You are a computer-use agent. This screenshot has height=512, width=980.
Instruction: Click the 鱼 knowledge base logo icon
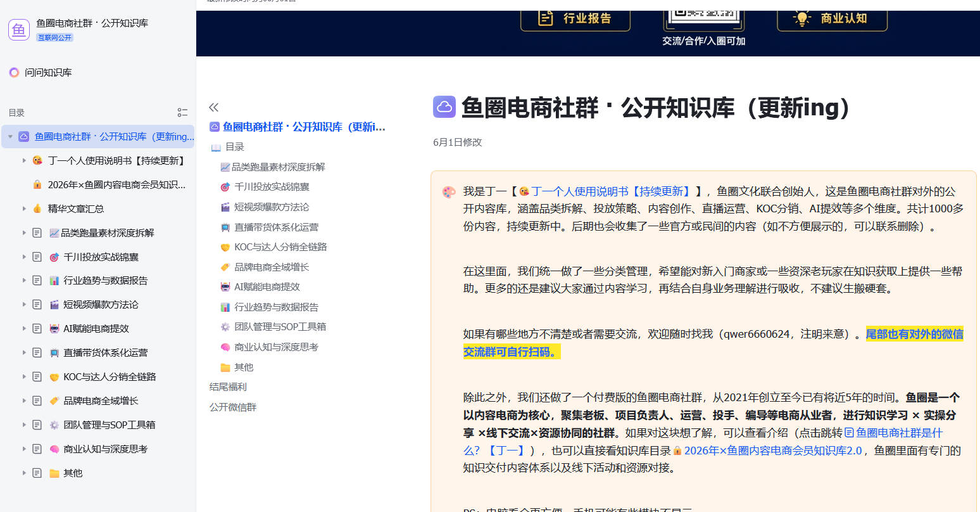coord(19,29)
